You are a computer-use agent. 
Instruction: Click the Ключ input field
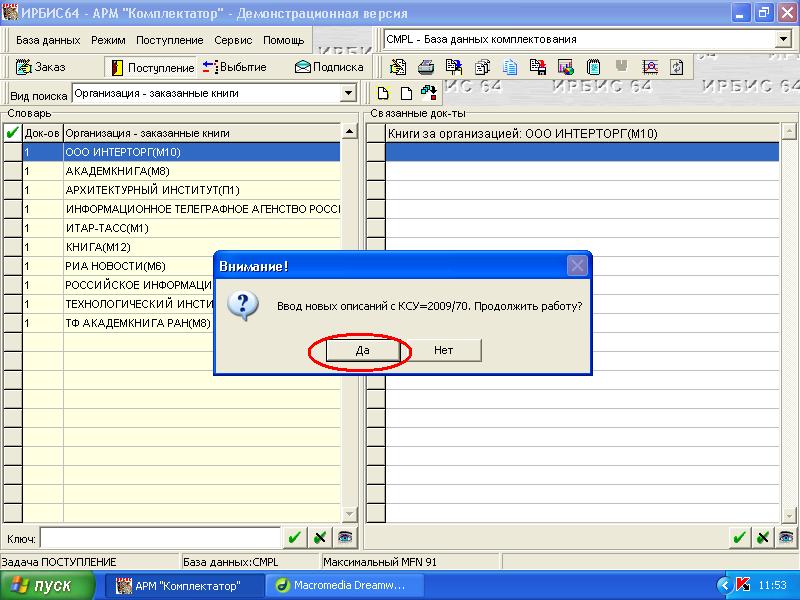tap(159, 537)
